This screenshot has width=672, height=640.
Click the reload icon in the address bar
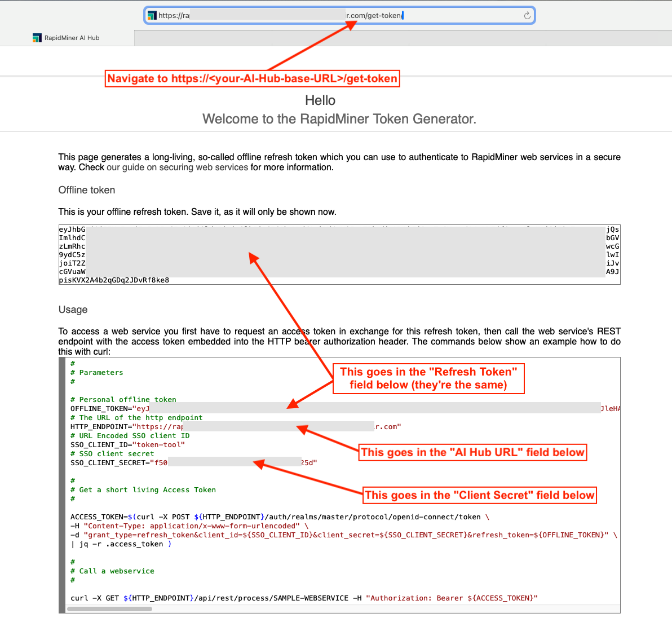coord(527,16)
